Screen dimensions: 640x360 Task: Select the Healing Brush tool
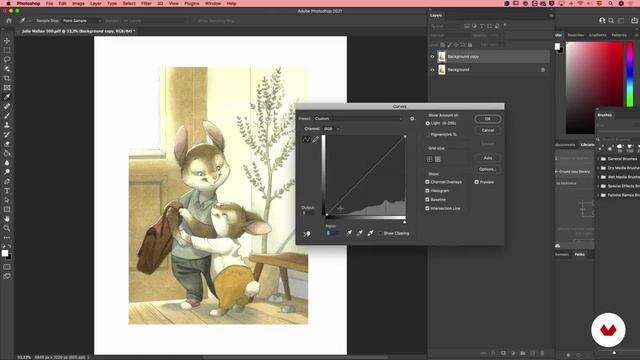click(7, 107)
